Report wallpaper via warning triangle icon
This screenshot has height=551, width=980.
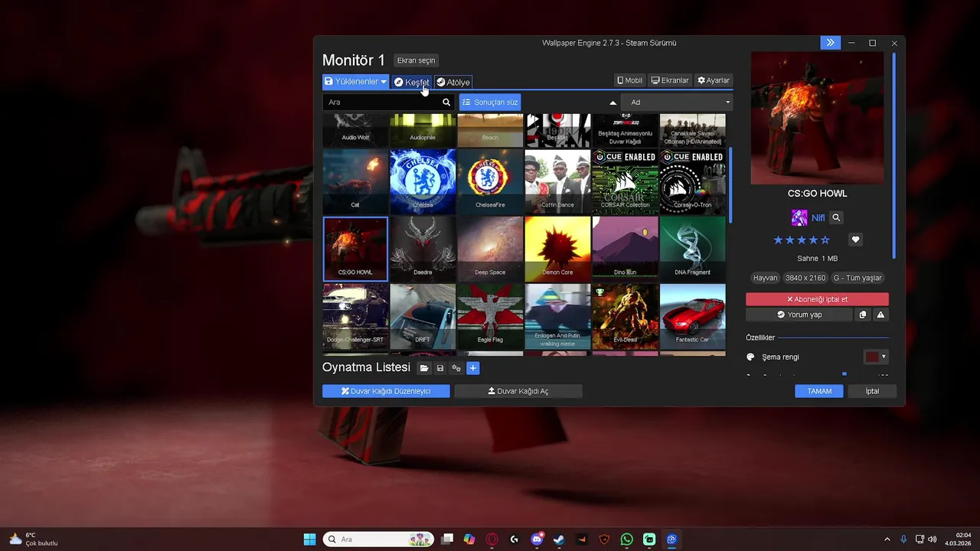click(880, 315)
